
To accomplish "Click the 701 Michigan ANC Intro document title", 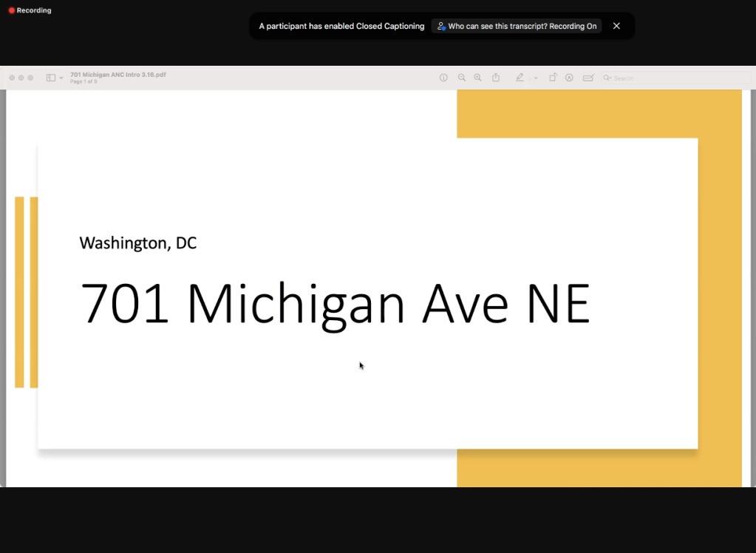I will [x=118, y=75].
